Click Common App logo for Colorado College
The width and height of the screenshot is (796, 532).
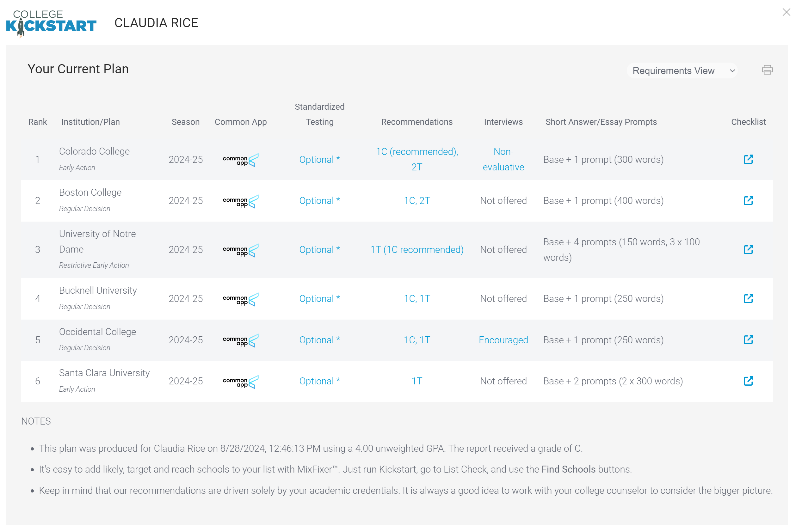pyautogui.click(x=241, y=160)
